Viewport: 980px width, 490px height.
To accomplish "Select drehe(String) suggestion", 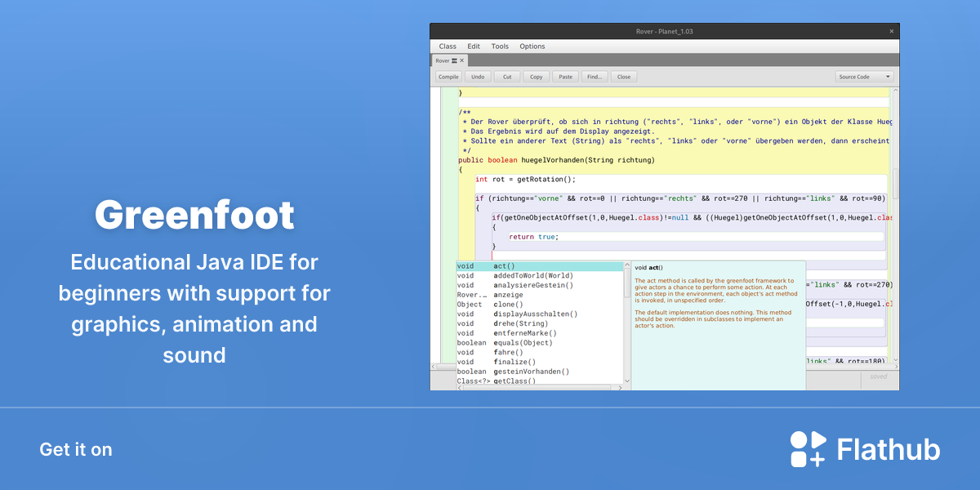I will (539, 323).
